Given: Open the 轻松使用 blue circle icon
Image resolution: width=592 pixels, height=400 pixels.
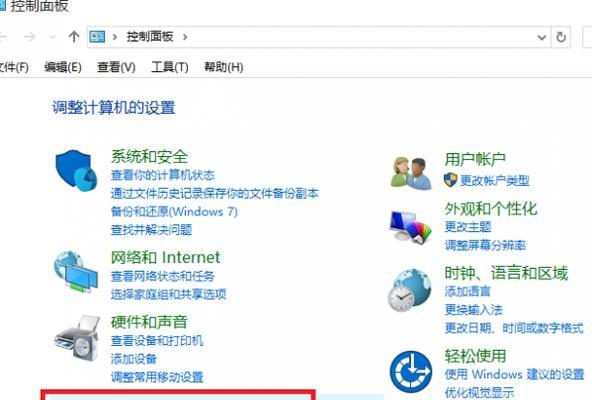Looking at the screenshot, I should pyautogui.click(x=411, y=372).
